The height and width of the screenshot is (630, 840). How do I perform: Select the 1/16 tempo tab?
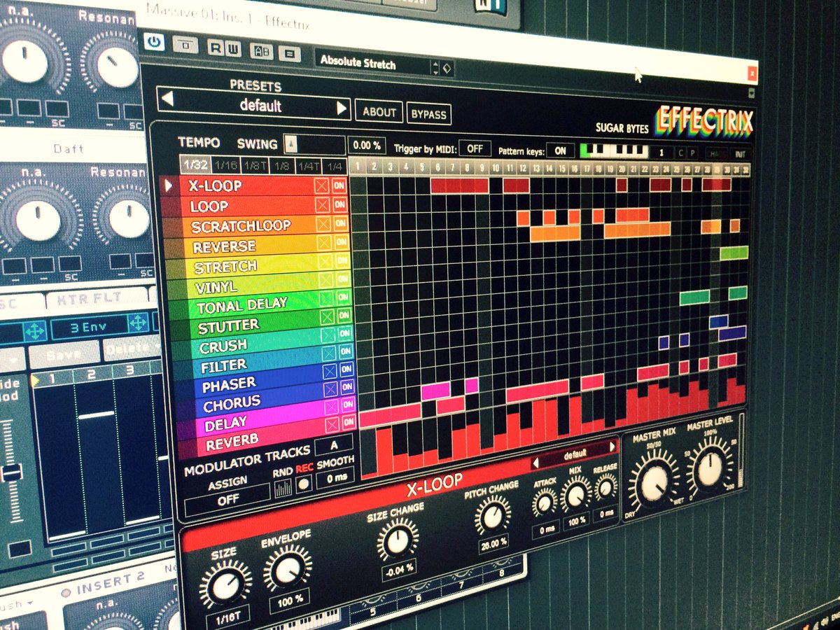[x=225, y=165]
